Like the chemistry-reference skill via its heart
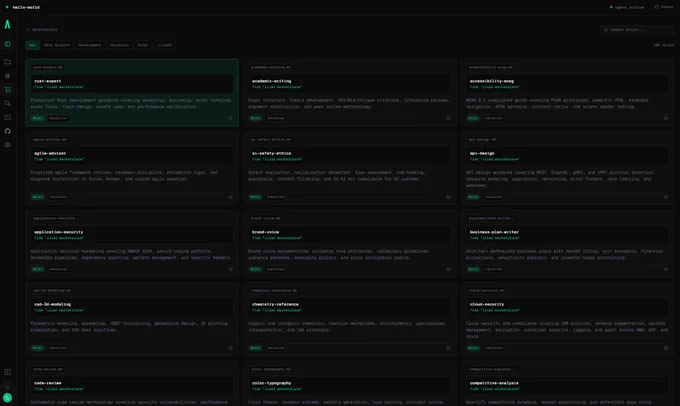 click(x=448, y=348)
